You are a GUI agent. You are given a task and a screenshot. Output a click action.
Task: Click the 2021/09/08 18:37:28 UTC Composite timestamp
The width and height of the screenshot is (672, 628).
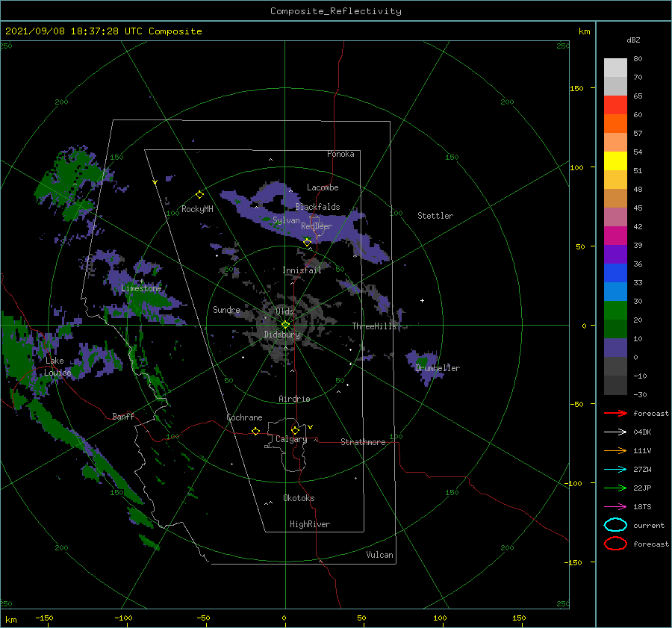coord(103,31)
